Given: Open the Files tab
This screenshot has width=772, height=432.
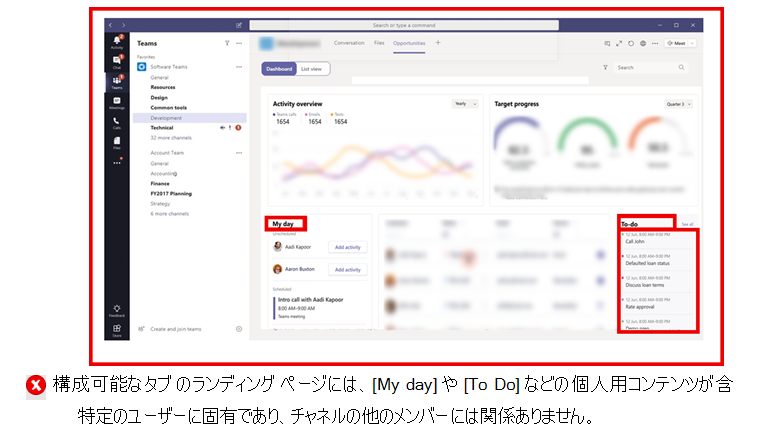Looking at the screenshot, I should pyautogui.click(x=379, y=43).
